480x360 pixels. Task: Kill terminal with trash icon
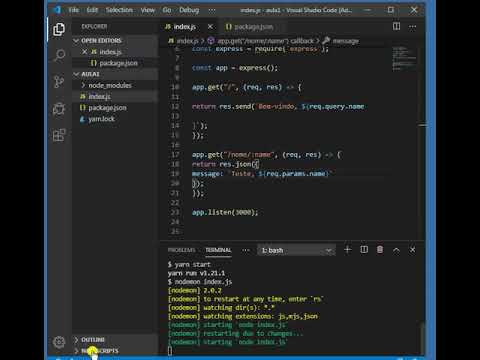pyautogui.click(x=380, y=250)
